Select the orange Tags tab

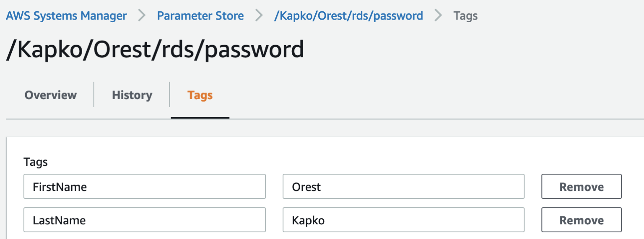coord(200,95)
